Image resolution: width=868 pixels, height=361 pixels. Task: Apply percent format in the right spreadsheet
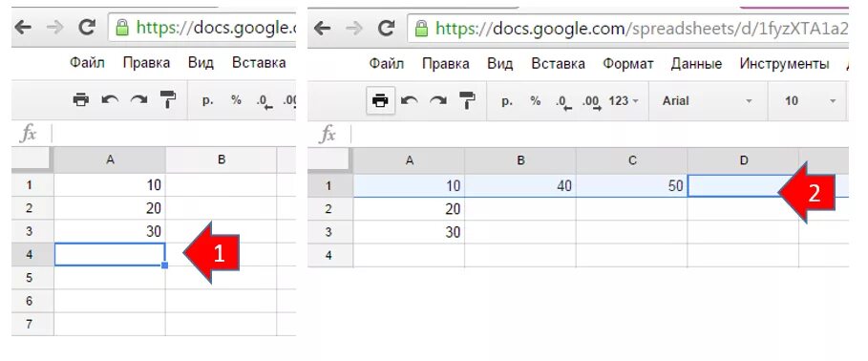point(536,101)
